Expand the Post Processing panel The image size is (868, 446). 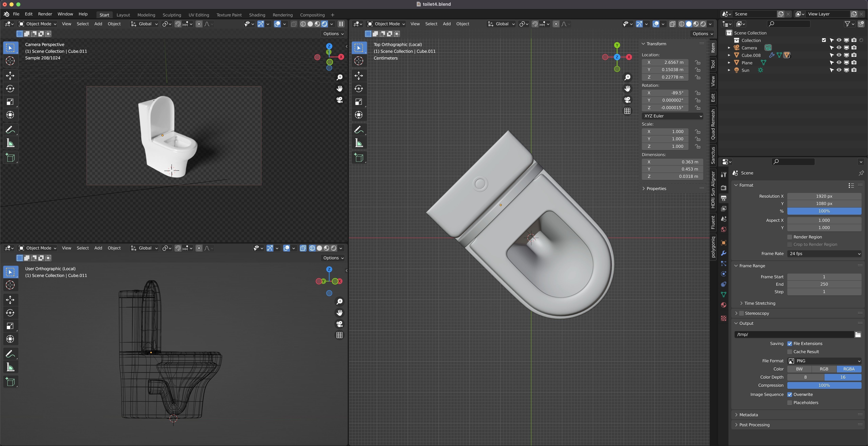tap(754, 425)
